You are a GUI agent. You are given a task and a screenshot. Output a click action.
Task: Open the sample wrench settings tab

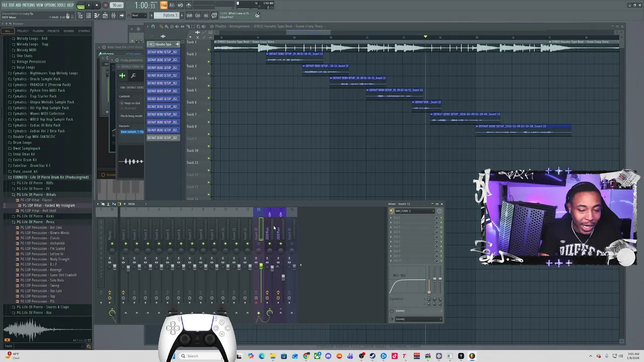(133, 76)
